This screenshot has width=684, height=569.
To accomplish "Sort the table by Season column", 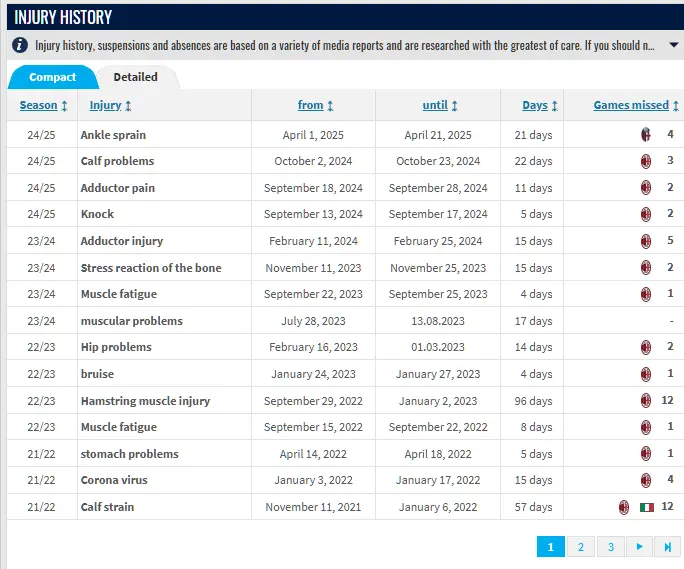I will click(44, 105).
